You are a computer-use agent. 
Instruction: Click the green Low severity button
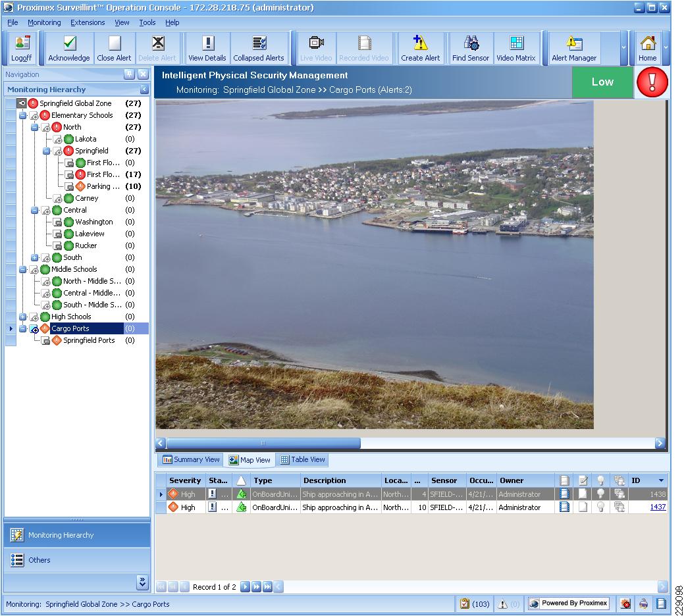(x=602, y=82)
